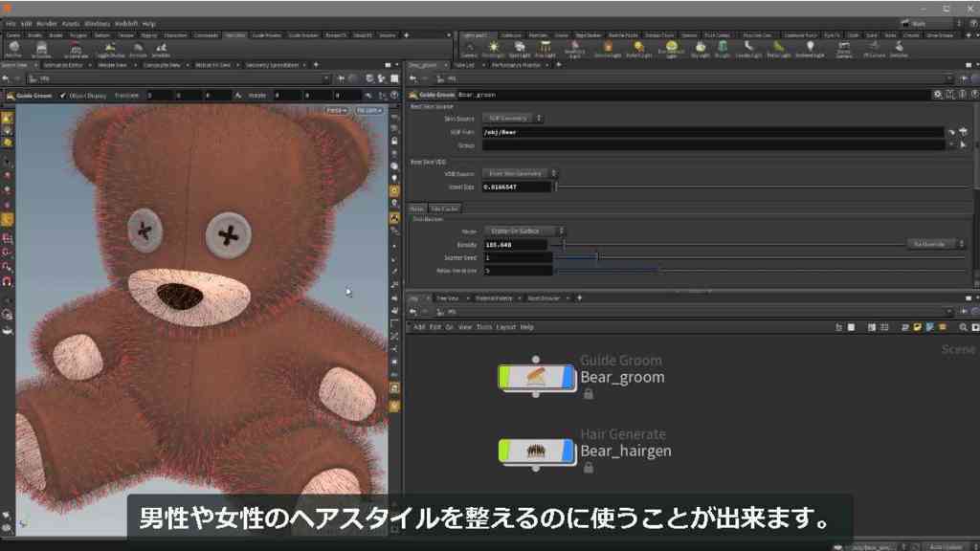Adjust the Density slider
This screenshot has height=551, width=980.
coord(729,244)
